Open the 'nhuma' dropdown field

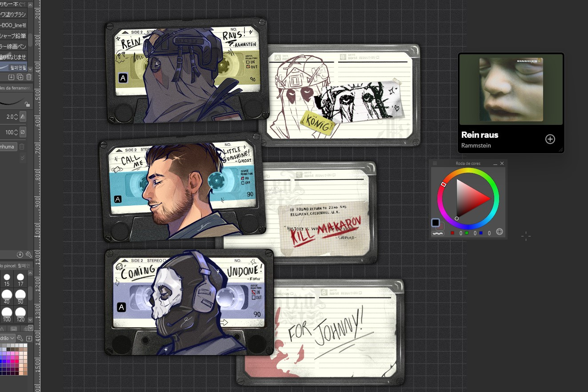tap(8, 147)
